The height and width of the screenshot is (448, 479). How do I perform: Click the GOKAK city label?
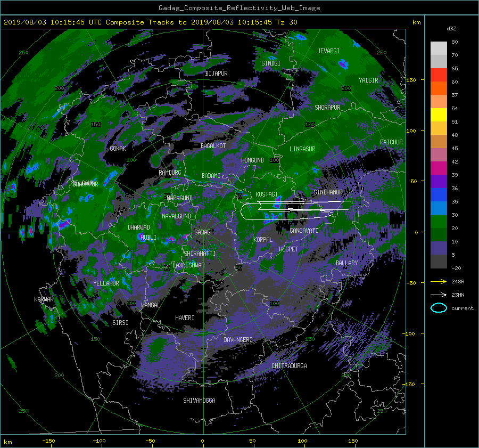(x=118, y=148)
